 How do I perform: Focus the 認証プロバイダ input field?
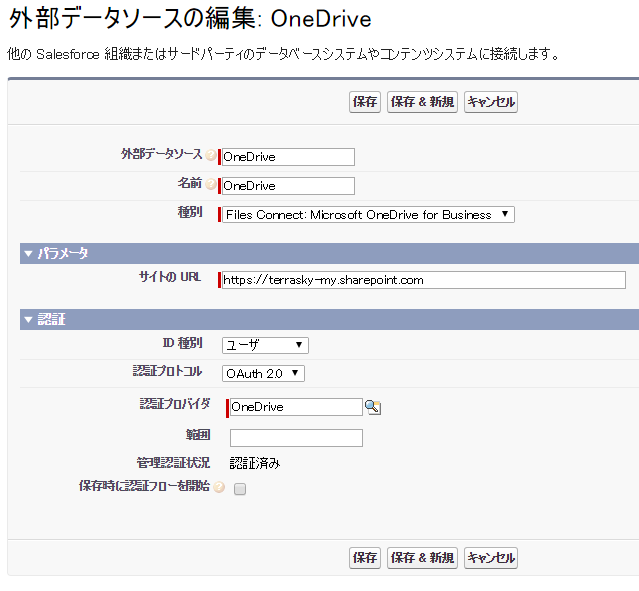[x=296, y=407]
